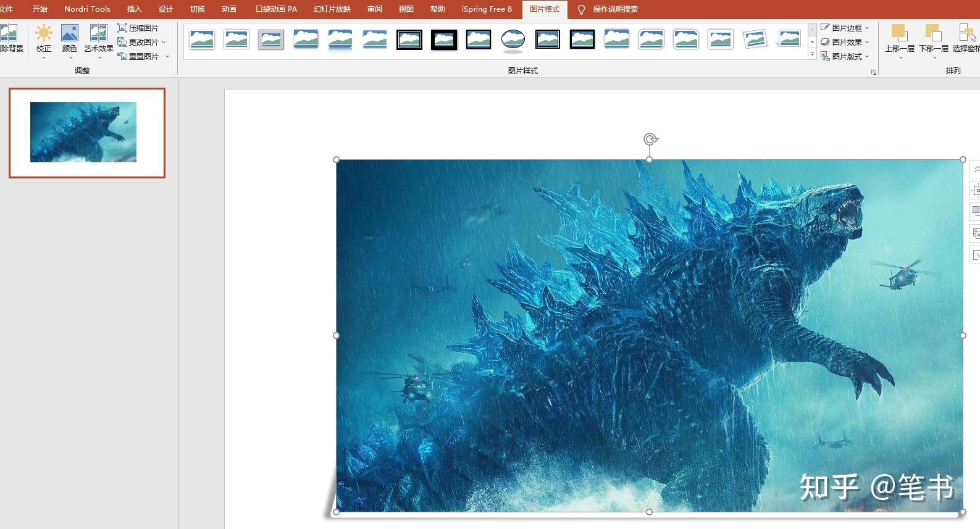Apply the Moderate Frame Black picture style
Screen dimensions: 980x529
(582, 40)
